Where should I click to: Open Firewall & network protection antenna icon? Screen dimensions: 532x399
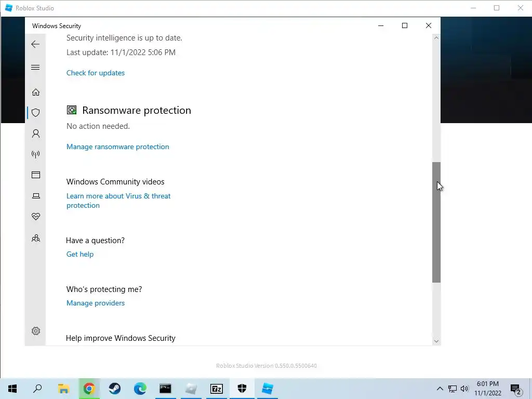(36, 154)
